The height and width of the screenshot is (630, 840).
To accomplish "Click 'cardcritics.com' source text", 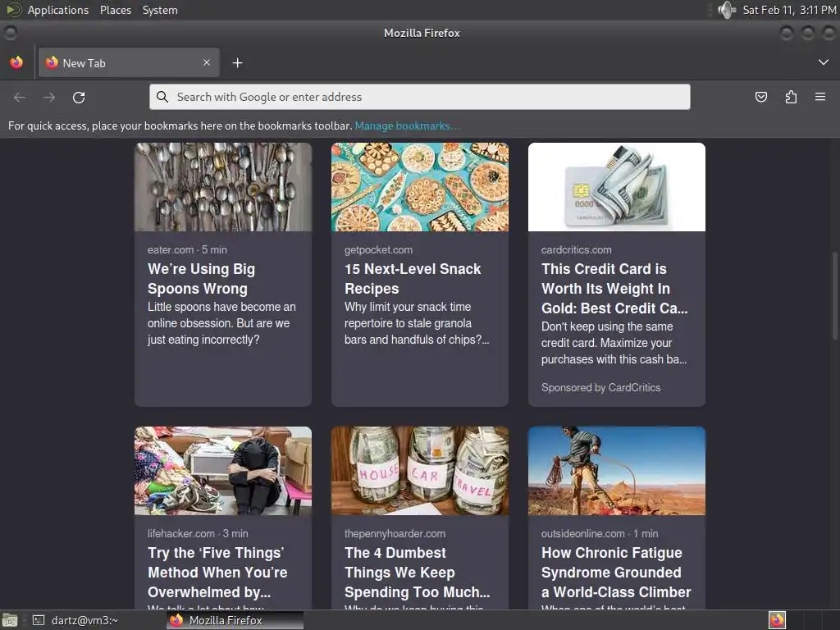I will point(576,249).
